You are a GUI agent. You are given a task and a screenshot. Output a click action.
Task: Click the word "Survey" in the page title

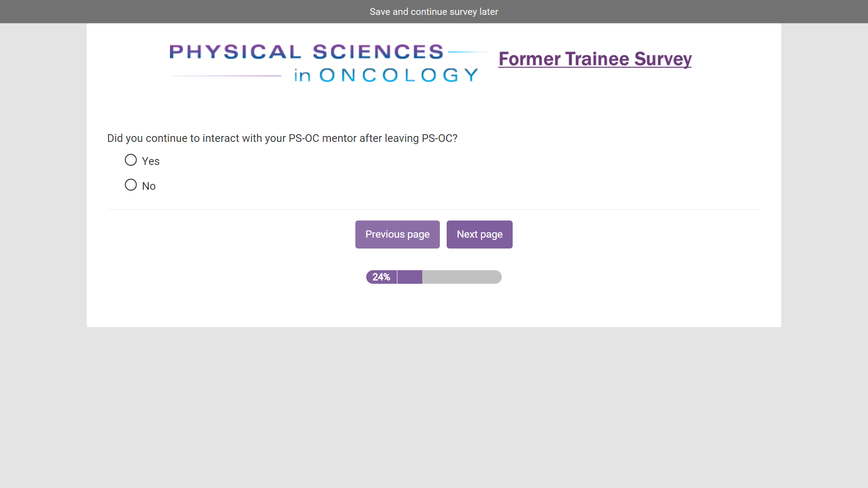pyautogui.click(x=663, y=59)
